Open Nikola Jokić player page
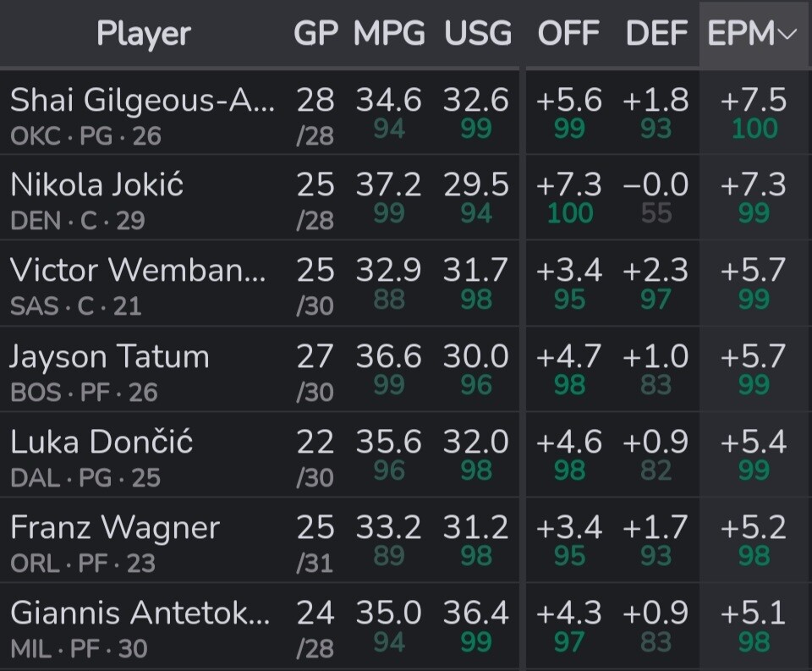 click(96, 185)
